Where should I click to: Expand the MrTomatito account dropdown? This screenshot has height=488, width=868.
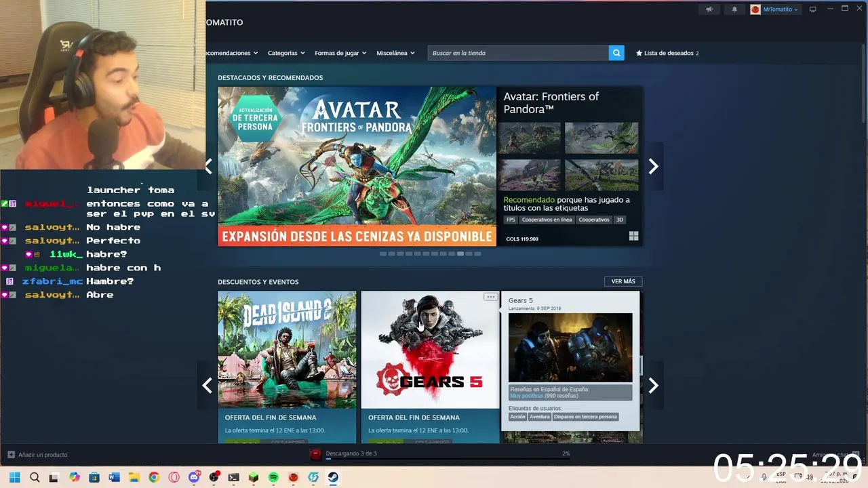coord(781,9)
